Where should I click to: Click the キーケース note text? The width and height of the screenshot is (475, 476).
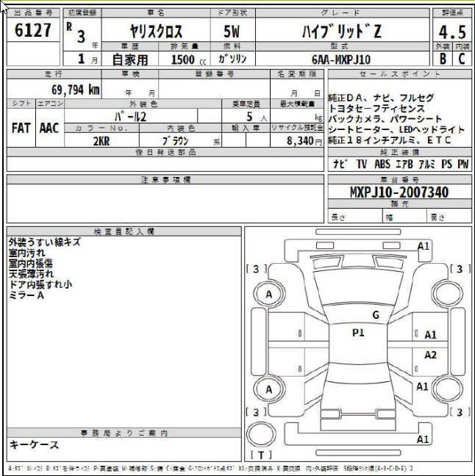(34, 444)
